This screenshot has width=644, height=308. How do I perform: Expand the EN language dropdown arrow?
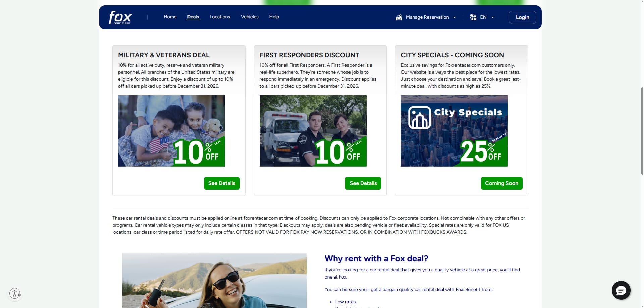493,17
